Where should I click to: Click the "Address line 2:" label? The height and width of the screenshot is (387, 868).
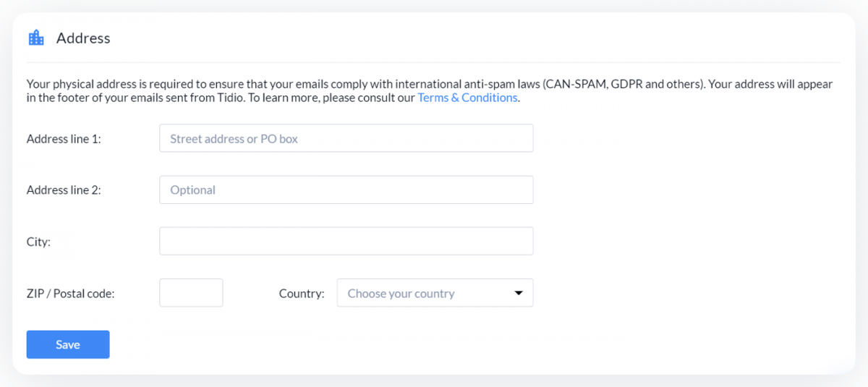click(x=64, y=190)
